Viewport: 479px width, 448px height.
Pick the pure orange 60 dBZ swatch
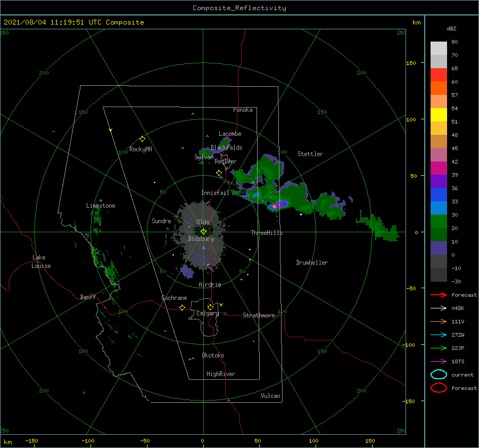(x=439, y=88)
